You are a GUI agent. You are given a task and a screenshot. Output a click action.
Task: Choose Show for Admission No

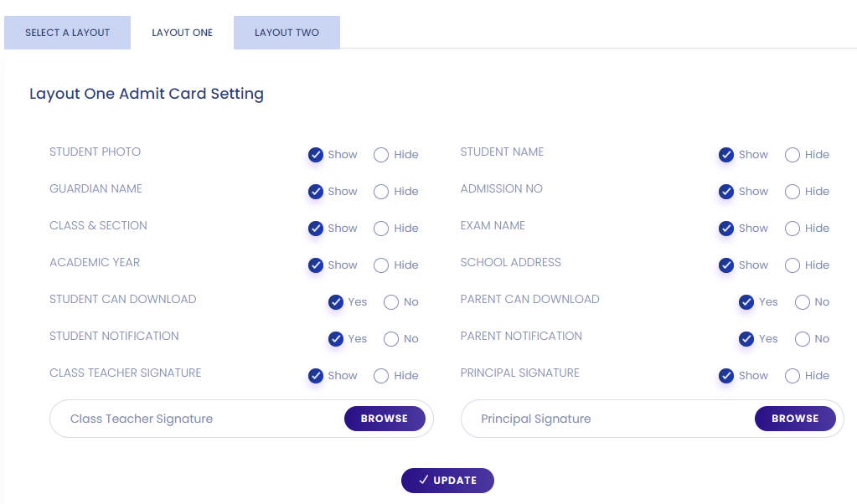(x=726, y=192)
